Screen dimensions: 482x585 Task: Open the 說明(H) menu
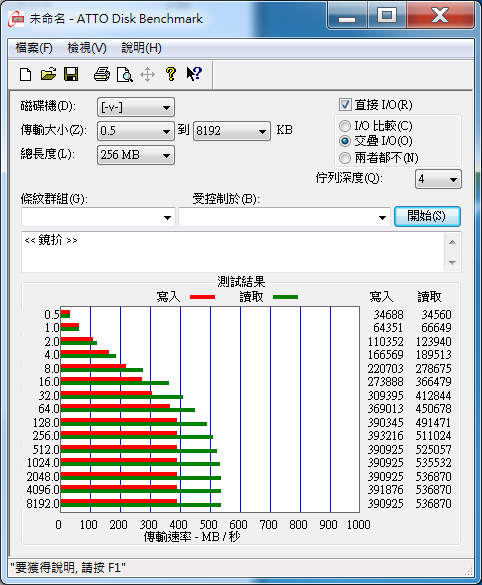click(141, 48)
